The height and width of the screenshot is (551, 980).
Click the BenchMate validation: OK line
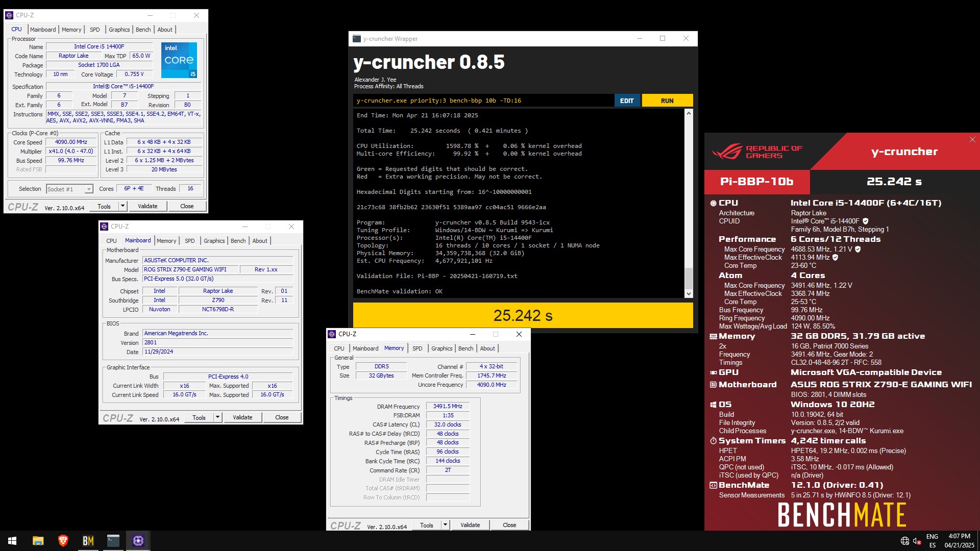click(400, 291)
